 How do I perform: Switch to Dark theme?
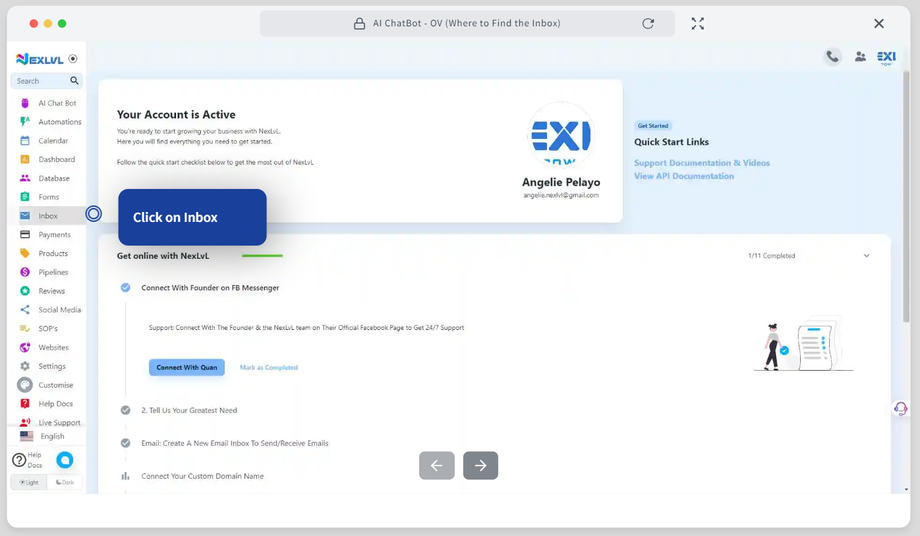click(65, 482)
